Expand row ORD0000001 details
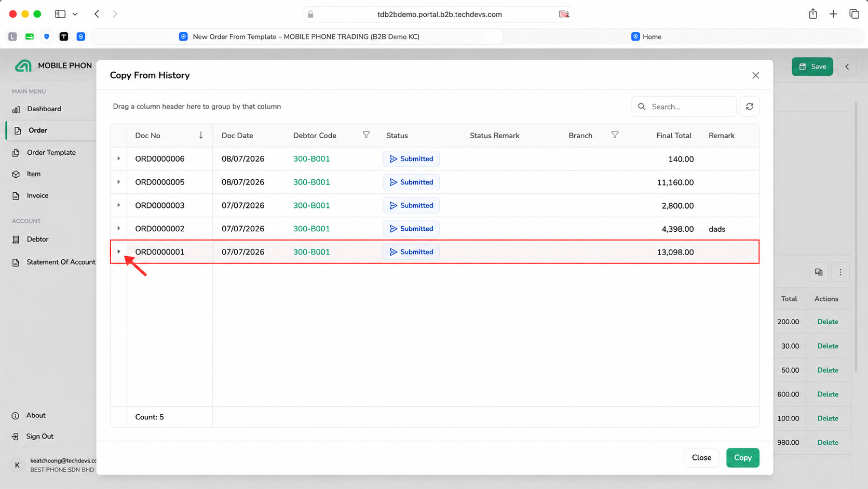Viewport: 868px width, 489px height. point(118,252)
